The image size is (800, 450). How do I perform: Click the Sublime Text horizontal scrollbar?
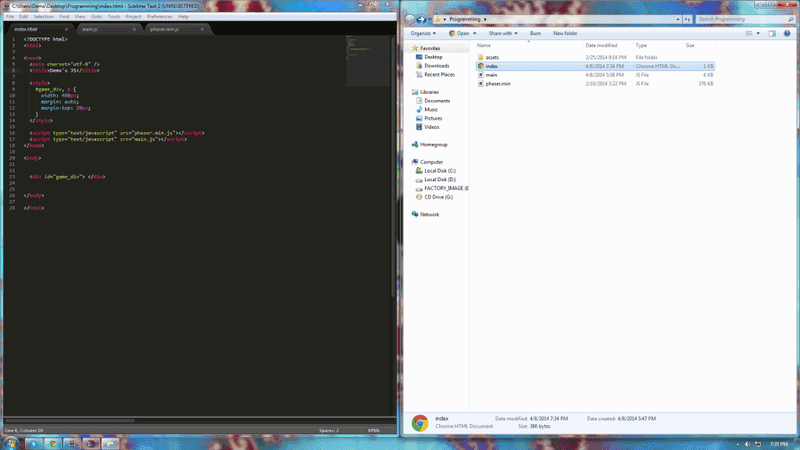pos(70,420)
